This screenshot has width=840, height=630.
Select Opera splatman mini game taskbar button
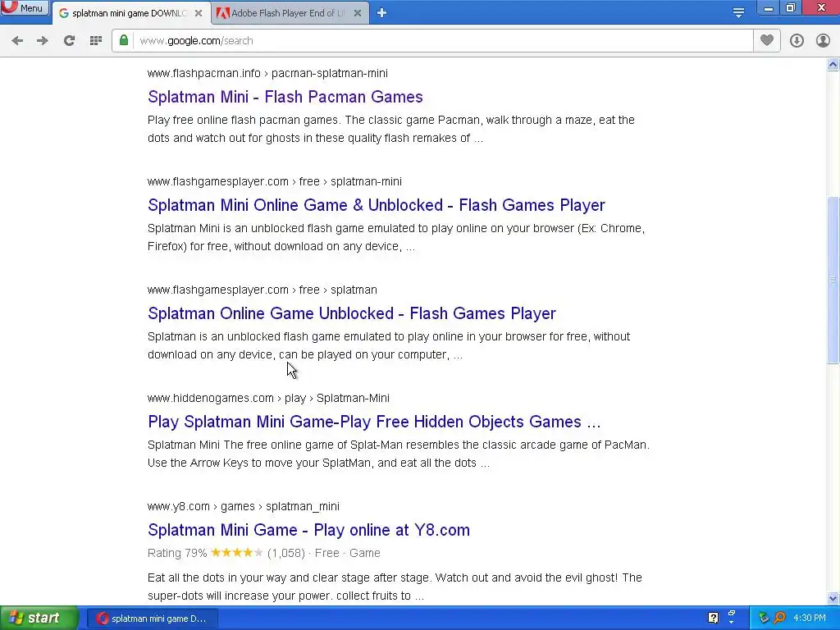tap(153, 619)
